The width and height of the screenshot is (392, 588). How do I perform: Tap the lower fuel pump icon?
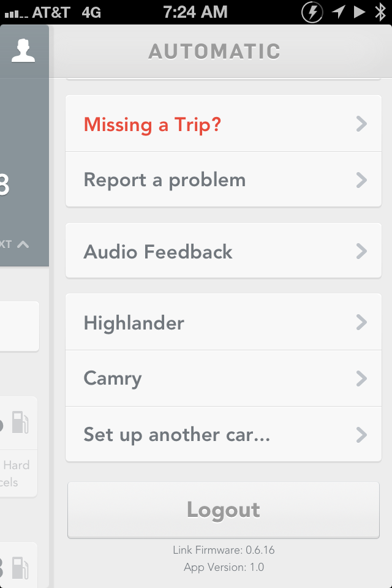tap(20, 568)
